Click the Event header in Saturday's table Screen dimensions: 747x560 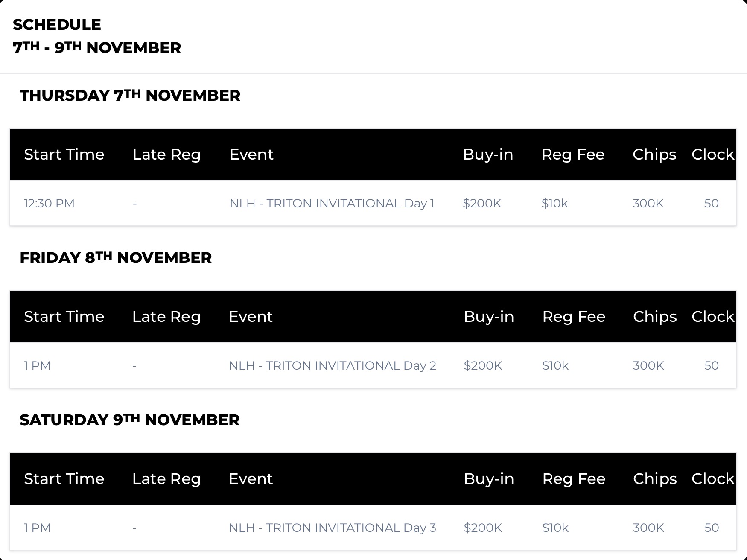251,479
